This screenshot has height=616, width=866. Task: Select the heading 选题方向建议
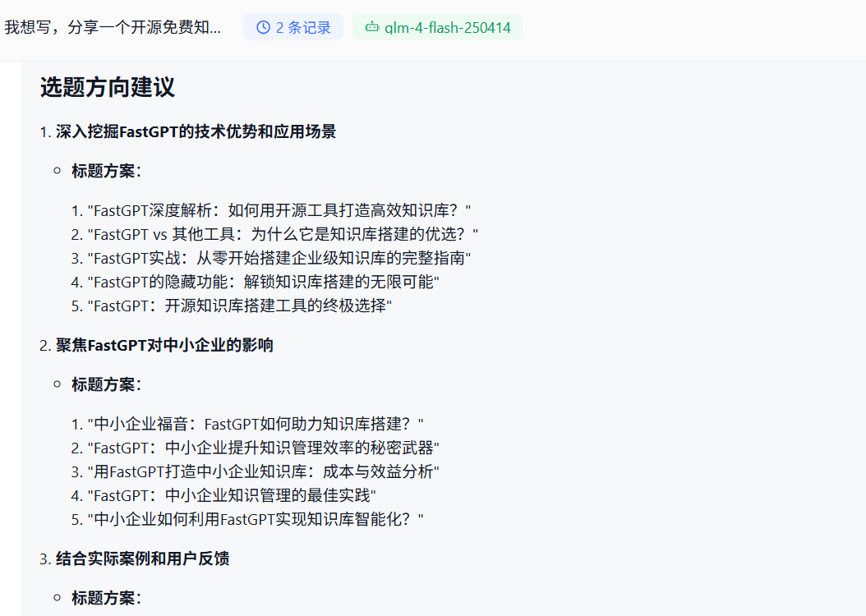pos(107,87)
